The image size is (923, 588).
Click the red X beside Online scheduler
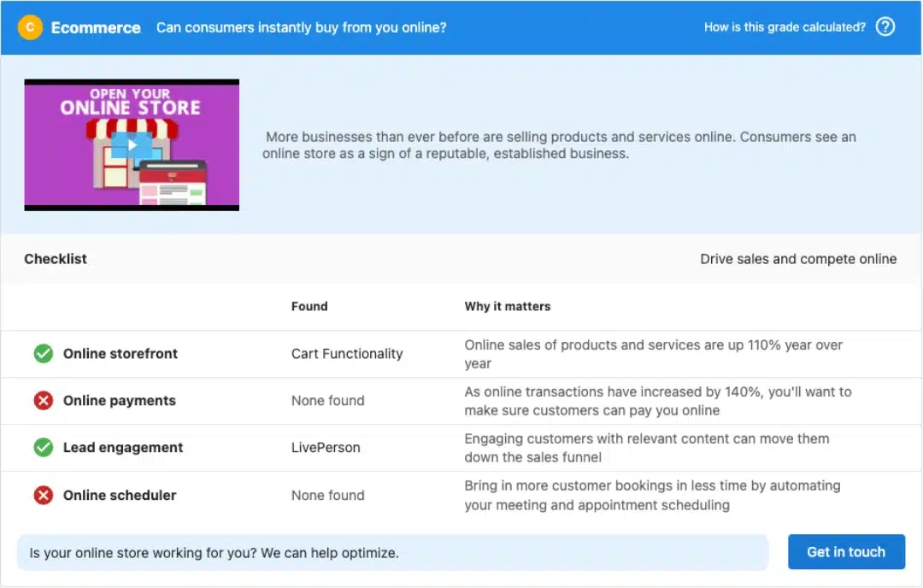43,495
